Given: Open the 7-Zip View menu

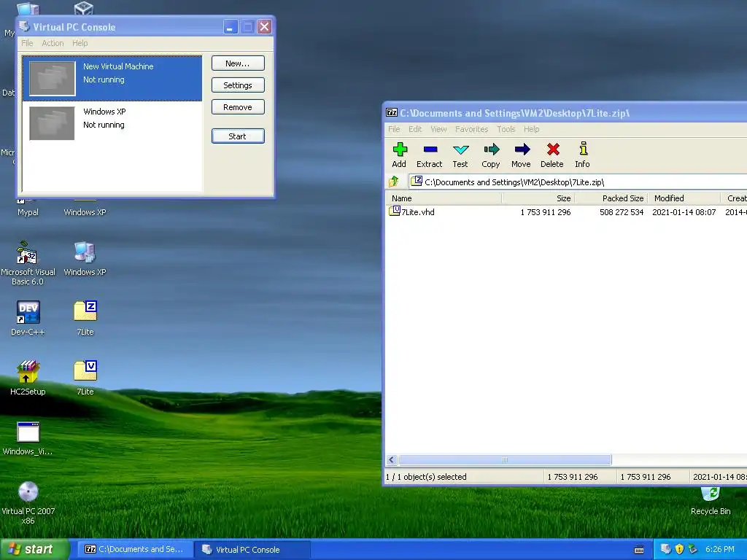Looking at the screenshot, I should [x=438, y=129].
